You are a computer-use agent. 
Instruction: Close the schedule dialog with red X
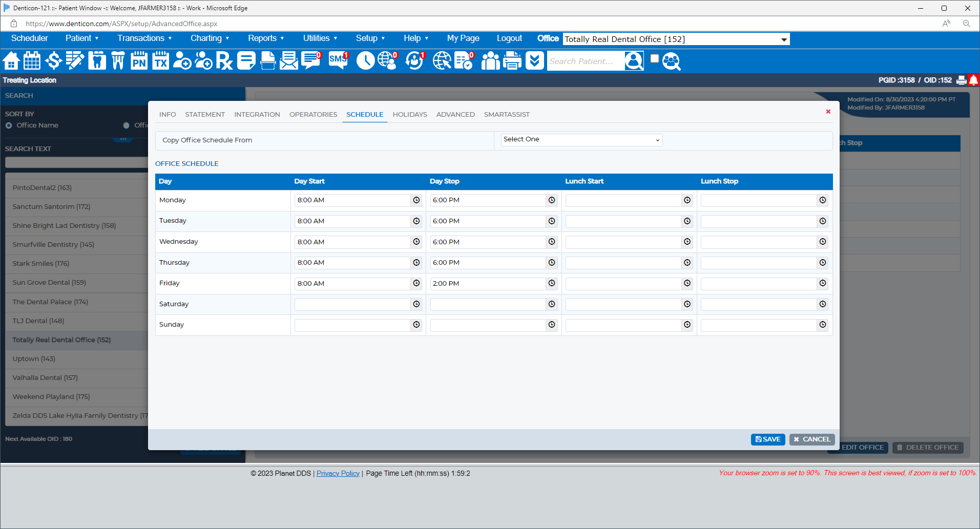[x=828, y=112]
